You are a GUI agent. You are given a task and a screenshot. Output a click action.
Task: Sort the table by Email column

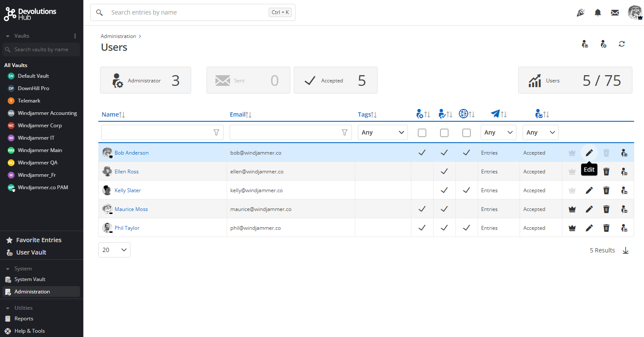[241, 114]
